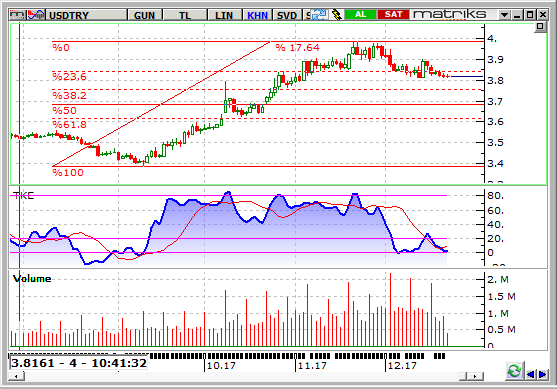This screenshot has width=557, height=389.
Task: Select the %23.6 Fibonacci level label
Action: tap(69, 76)
